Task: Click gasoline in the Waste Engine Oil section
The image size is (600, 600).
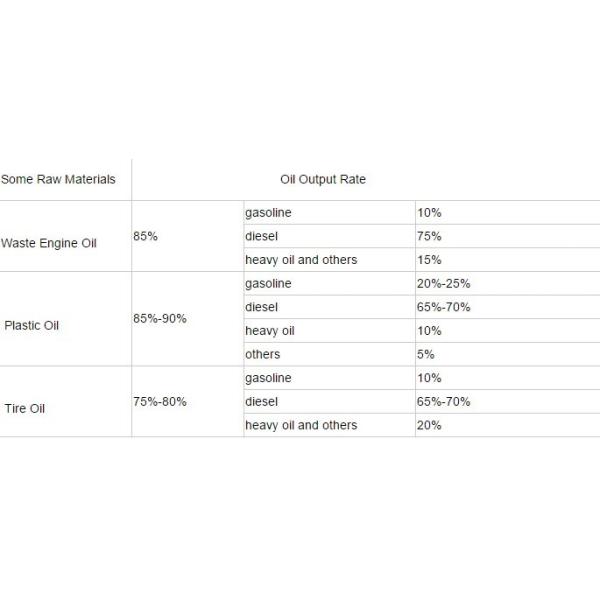Action: tap(268, 213)
